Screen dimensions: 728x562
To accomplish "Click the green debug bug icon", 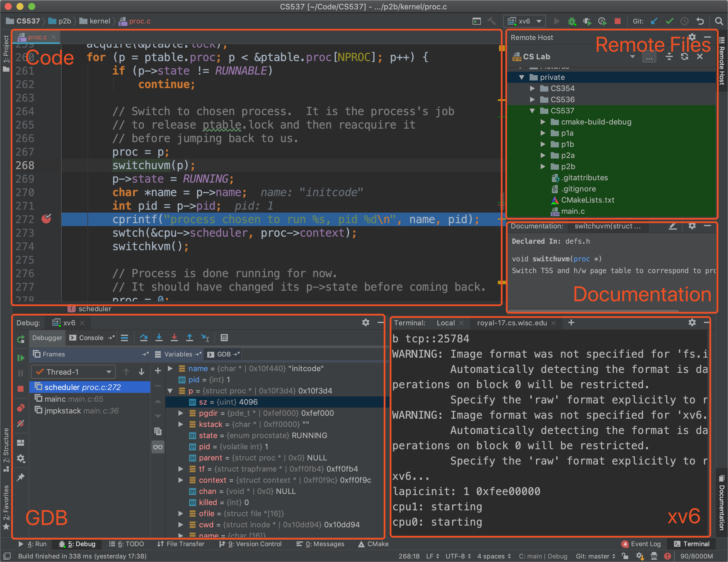I will pyautogui.click(x=572, y=21).
